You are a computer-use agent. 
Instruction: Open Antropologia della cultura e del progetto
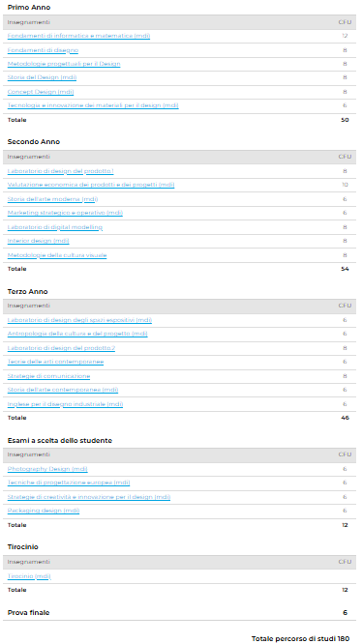[77, 334]
